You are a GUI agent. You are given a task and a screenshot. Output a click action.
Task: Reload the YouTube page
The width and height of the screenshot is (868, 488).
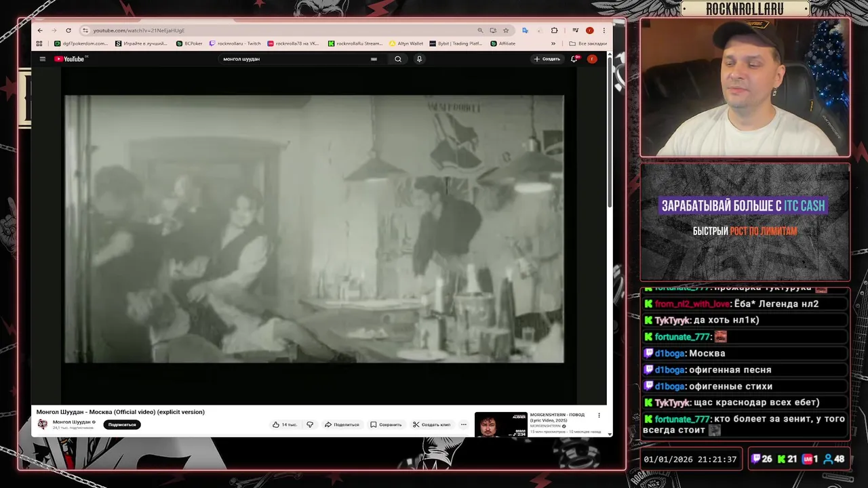pyautogui.click(x=68, y=30)
